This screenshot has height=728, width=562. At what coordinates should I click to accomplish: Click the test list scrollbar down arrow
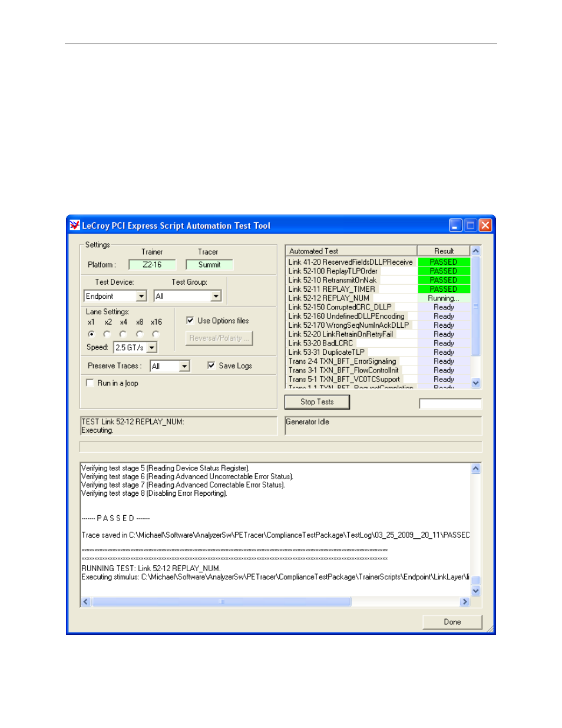point(475,383)
